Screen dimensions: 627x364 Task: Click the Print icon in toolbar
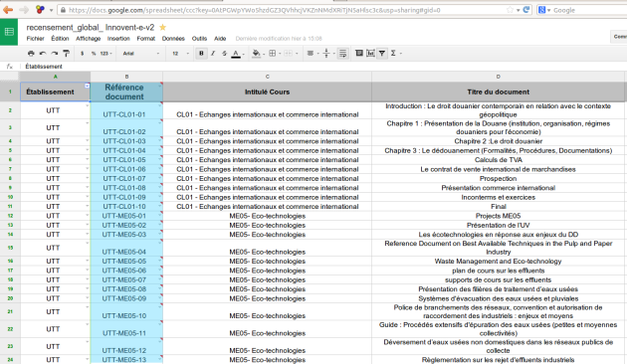(31, 53)
